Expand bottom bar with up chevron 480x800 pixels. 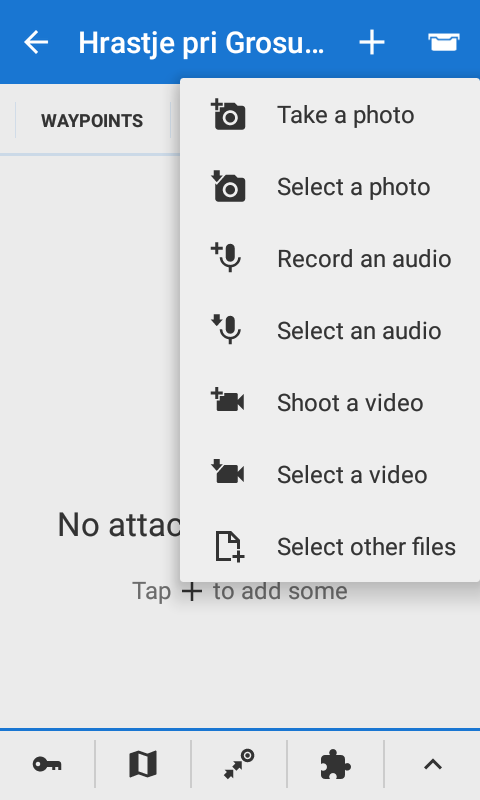(x=433, y=764)
